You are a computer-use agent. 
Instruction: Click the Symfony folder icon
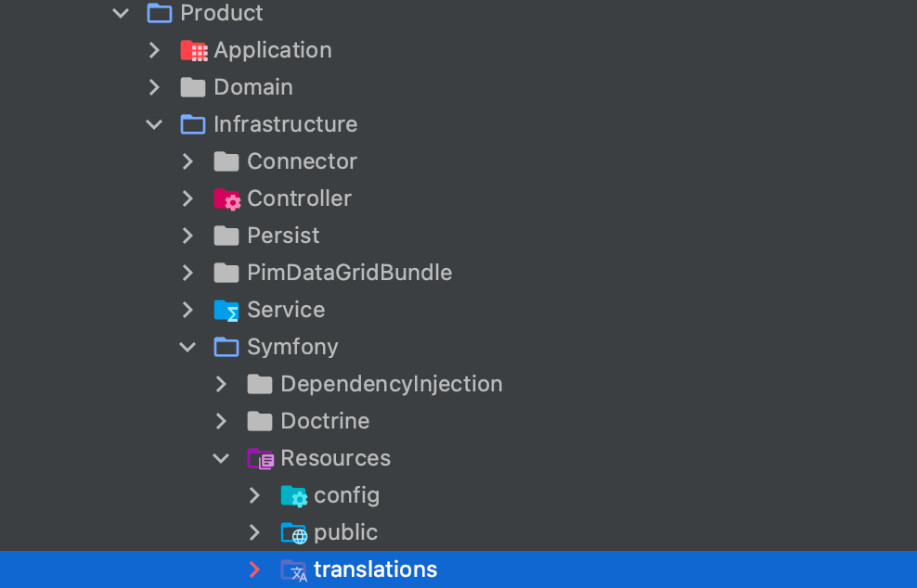pyautogui.click(x=226, y=347)
